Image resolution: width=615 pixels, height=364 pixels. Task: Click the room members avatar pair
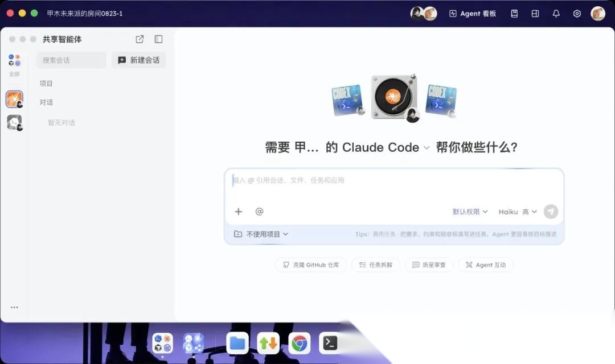tap(424, 14)
